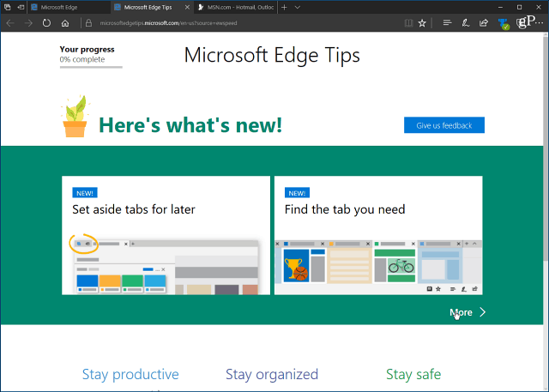Screen dimensions: 549x392
Task: Click Here's what's new heading
Action: tap(190, 125)
